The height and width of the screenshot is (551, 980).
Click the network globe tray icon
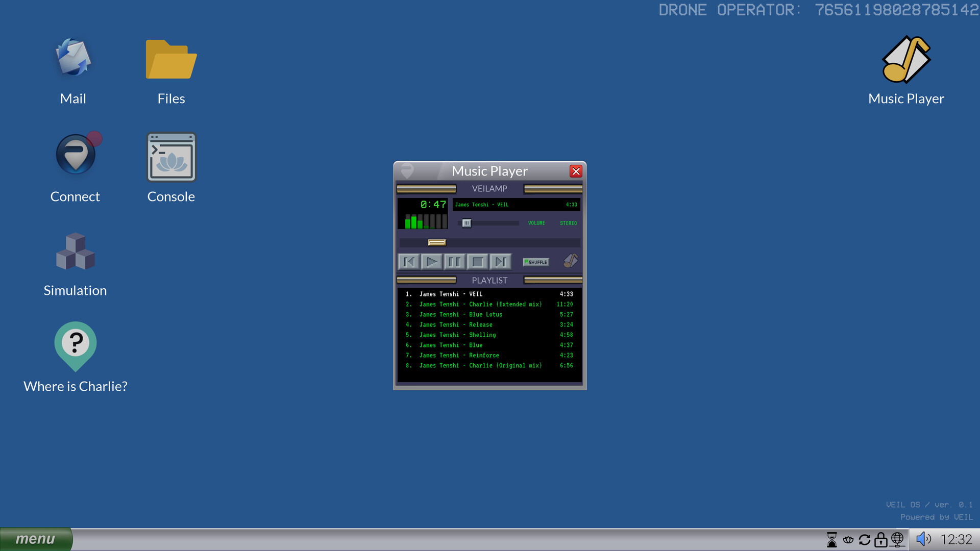897,539
